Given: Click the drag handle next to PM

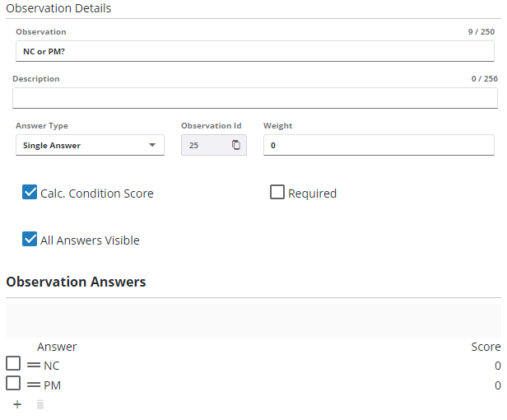Looking at the screenshot, I should 34,385.
